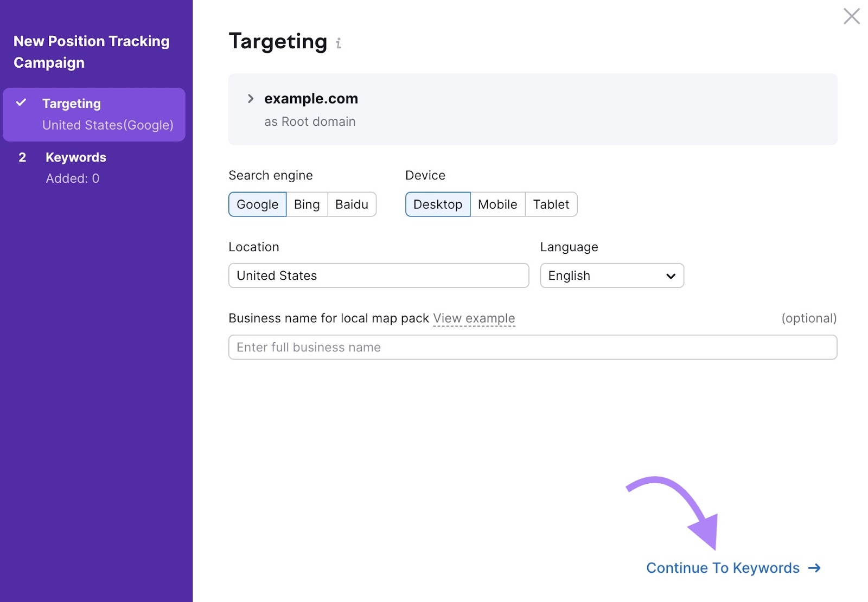Select the Targeting step in sidebar
This screenshot has height=602, width=868.
[71, 103]
